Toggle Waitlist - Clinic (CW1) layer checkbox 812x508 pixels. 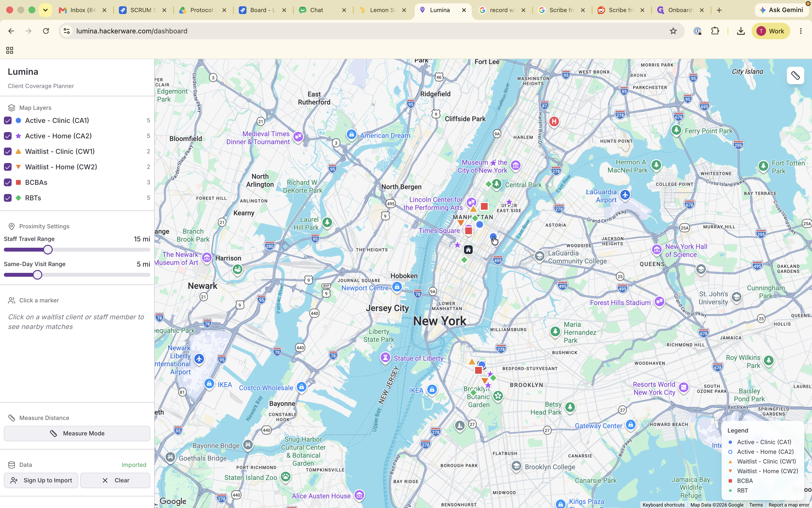pyautogui.click(x=8, y=151)
